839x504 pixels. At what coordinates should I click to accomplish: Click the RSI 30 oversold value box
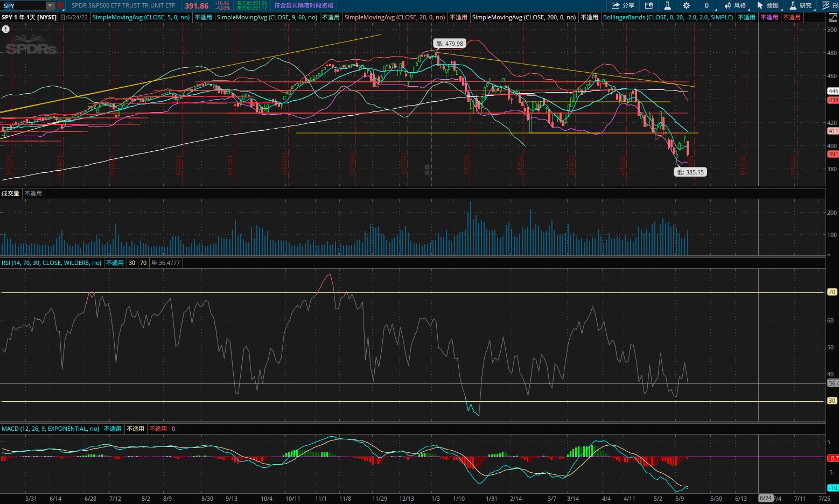(x=132, y=263)
